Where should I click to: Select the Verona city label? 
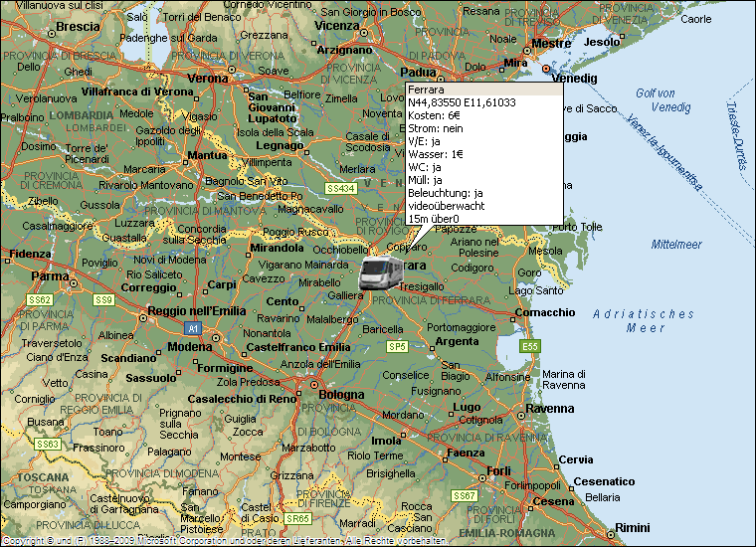pos(208,79)
